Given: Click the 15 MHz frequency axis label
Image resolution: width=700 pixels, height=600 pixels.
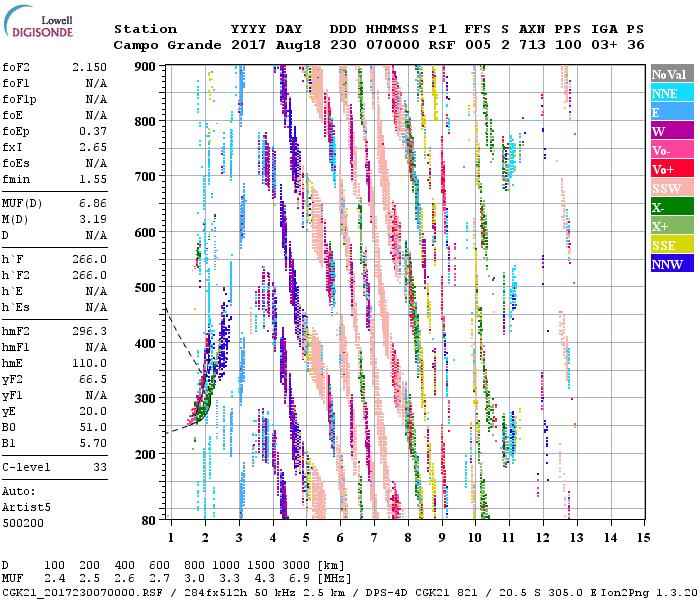Looking at the screenshot, I should [x=644, y=538].
